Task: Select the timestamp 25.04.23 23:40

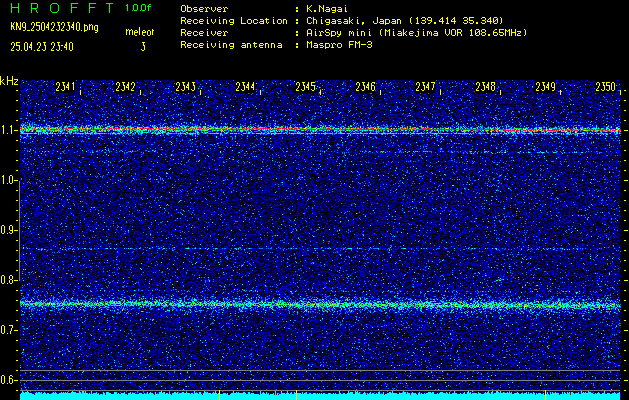Action: click(x=42, y=47)
